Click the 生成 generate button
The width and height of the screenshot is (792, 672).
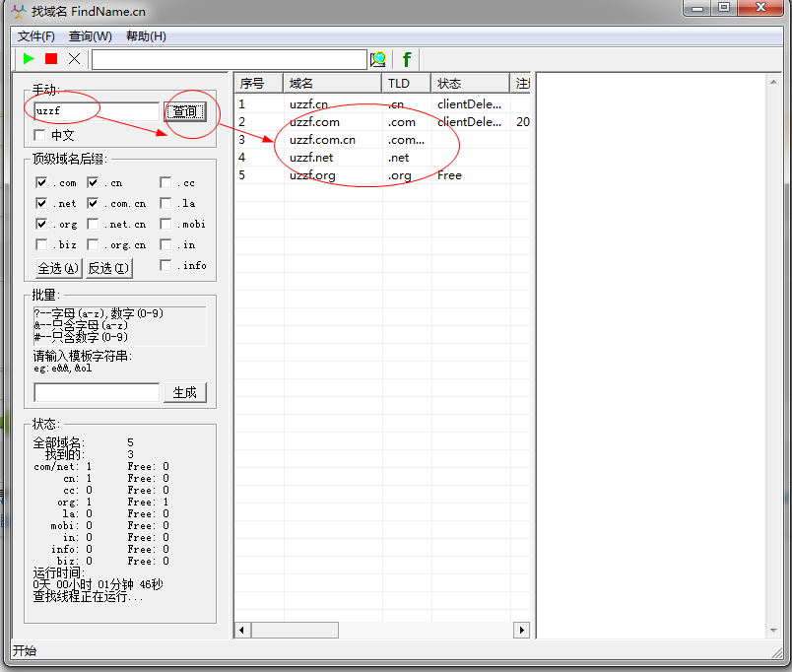point(185,392)
